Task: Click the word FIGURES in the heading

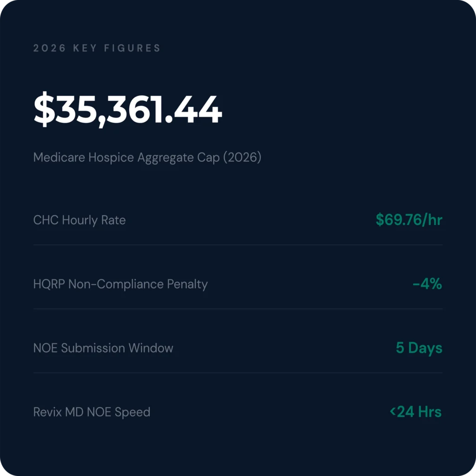Action: pos(132,48)
